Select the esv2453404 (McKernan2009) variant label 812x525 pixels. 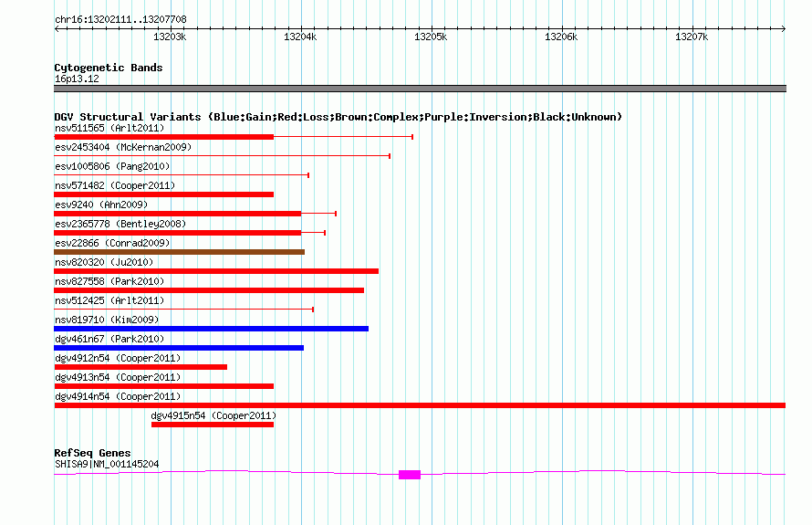pyautogui.click(x=123, y=147)
